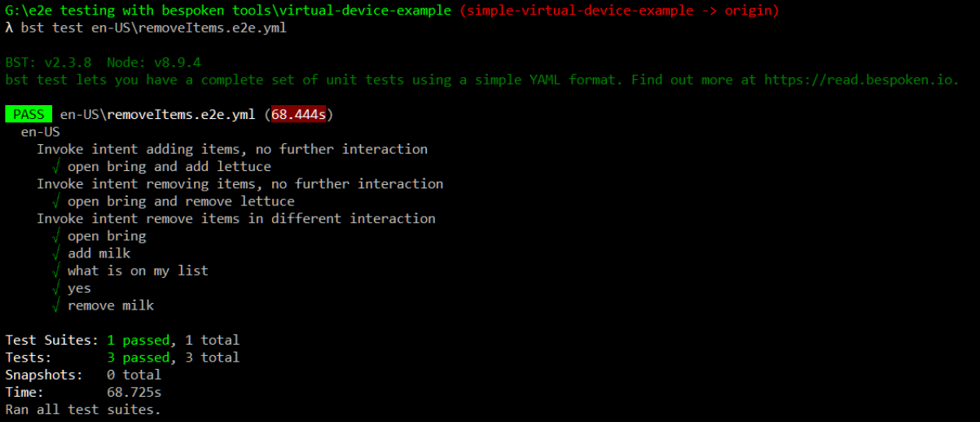The image size is (980, 422).
Task: Select Invoke intent removing items line
Action: (x=240, y=183)
